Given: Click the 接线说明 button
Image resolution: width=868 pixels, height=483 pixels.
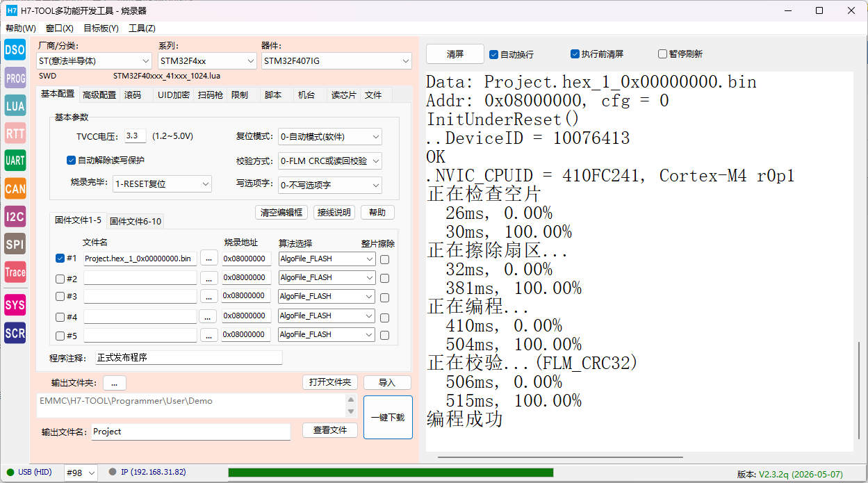Looking at the screenshot, I should click(x=334, y=212).
